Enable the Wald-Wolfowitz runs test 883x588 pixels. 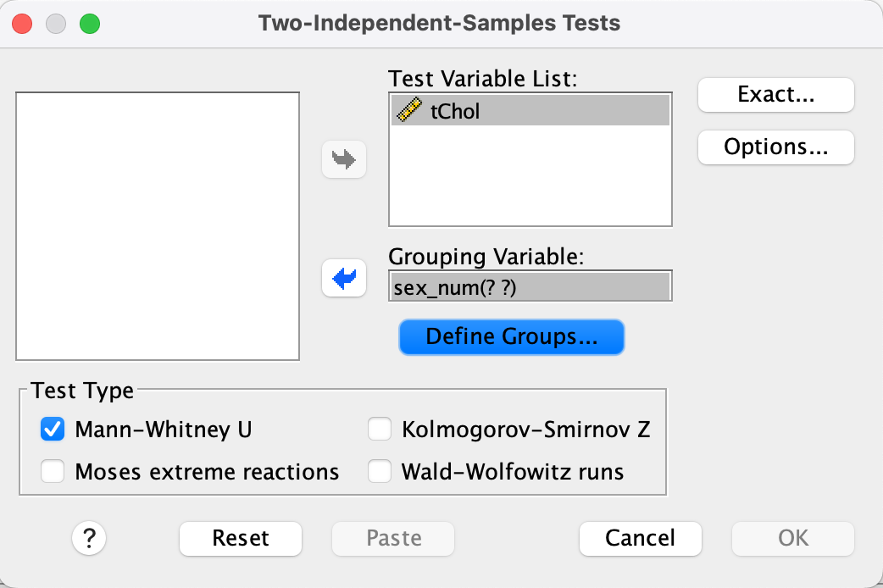(x=379, y=471)
